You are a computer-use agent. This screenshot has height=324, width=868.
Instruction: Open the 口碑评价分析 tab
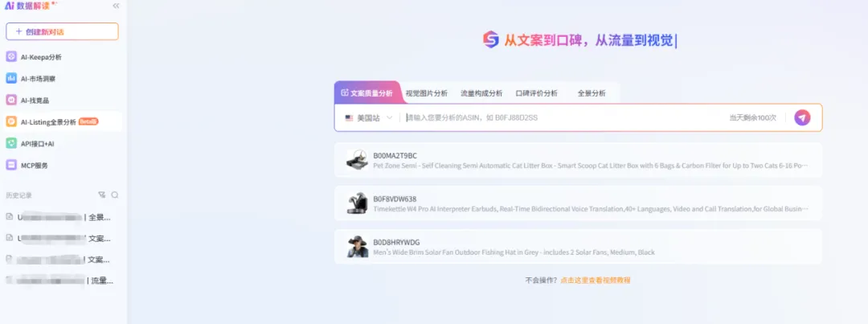pos(536,93)
